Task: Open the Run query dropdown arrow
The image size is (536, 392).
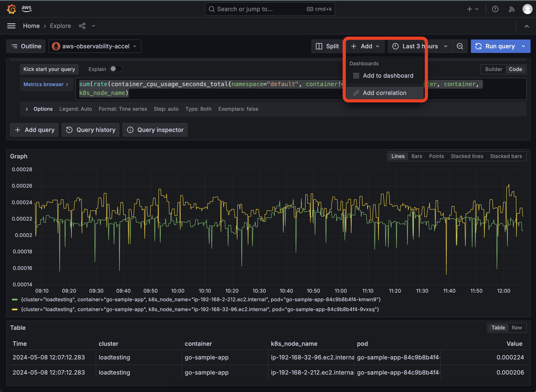Action: (524, 46)
